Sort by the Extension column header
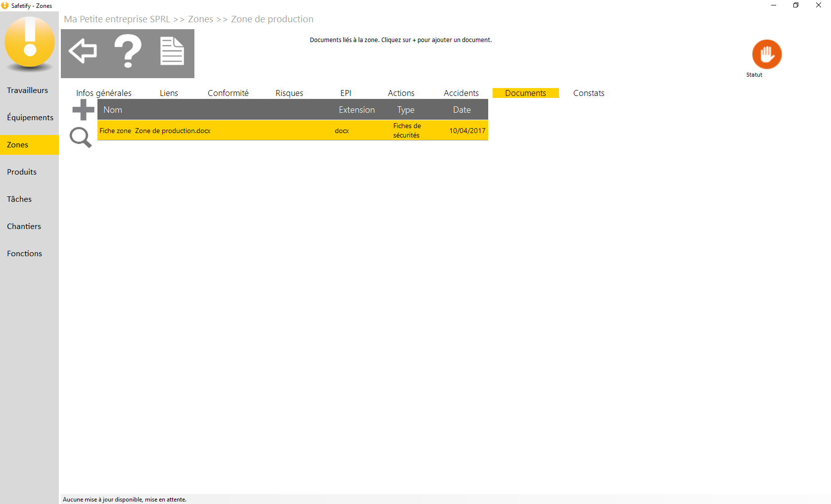The width and height of the screenshot is (831, 504). click(x=357, y=110)
